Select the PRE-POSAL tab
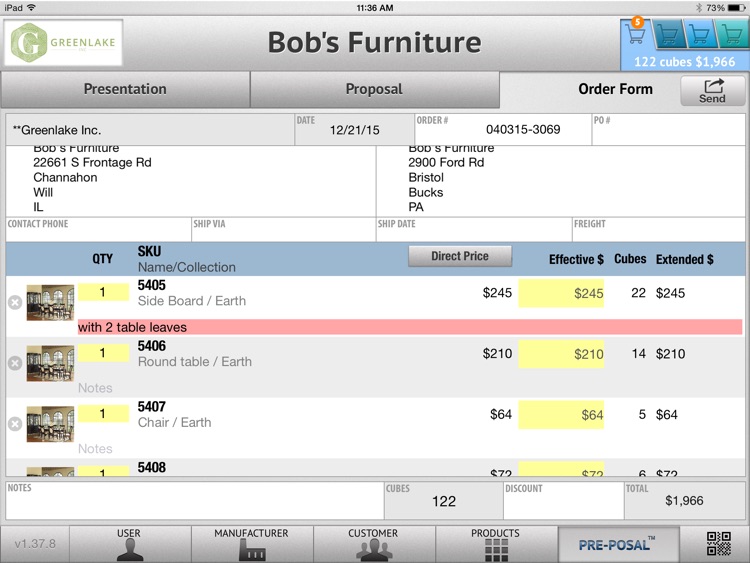Viewport: 750px width, 563px height. pyautogui.click(x=618, y=544)
